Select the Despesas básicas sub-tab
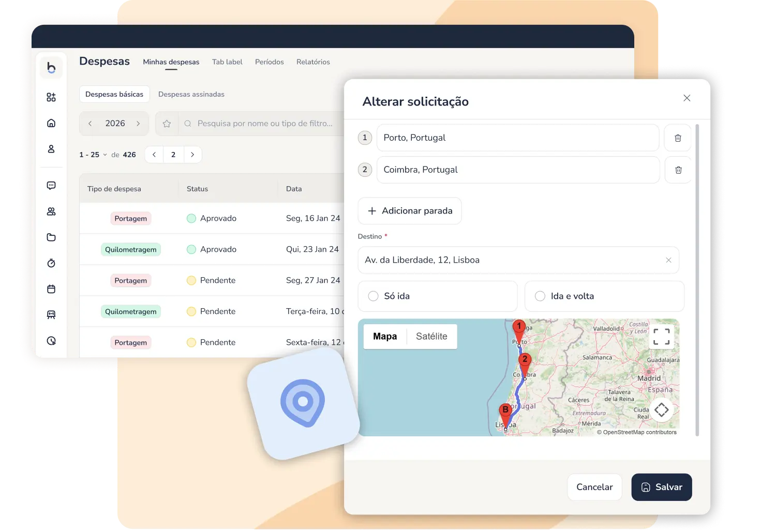Screen dimensions: 776x532 [x=114, y=94]
